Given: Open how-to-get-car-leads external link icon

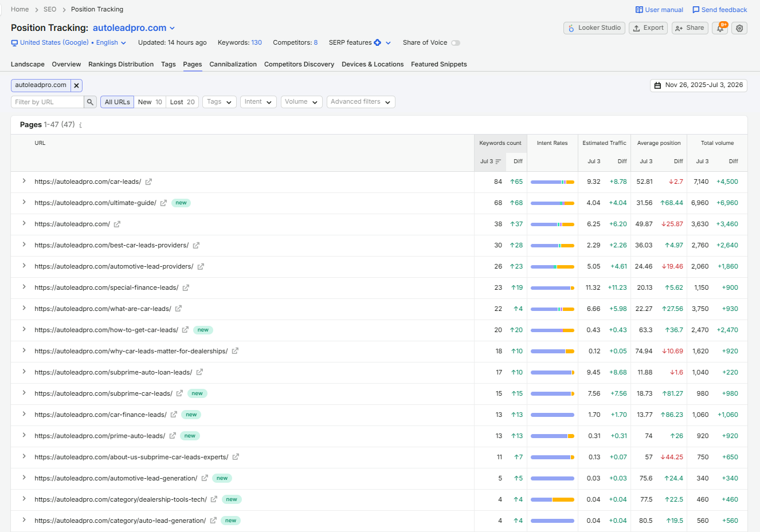Looking at the screenshot, I should pyautogui.click(x=185, y=330).
